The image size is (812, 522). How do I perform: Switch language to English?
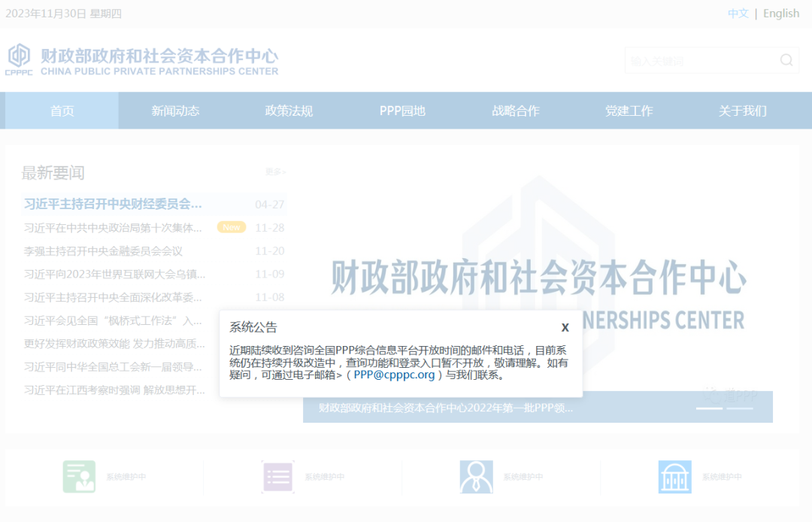tap(781, 13)
